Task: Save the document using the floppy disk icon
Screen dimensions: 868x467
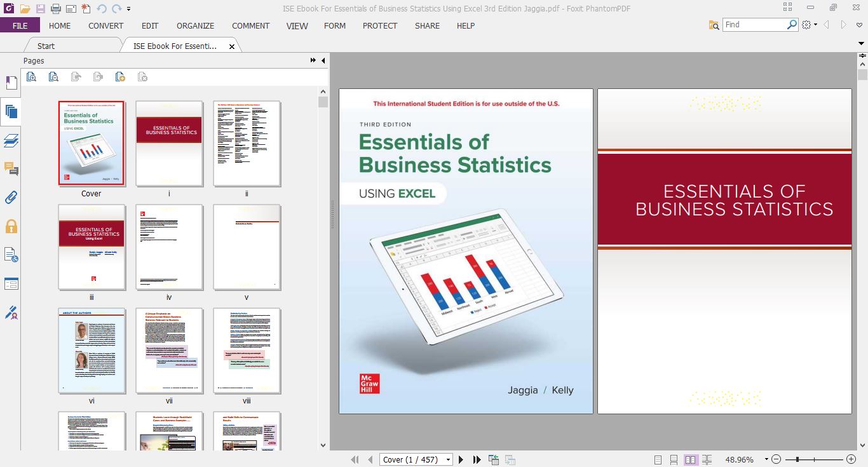Action: (x=41, y=9)
